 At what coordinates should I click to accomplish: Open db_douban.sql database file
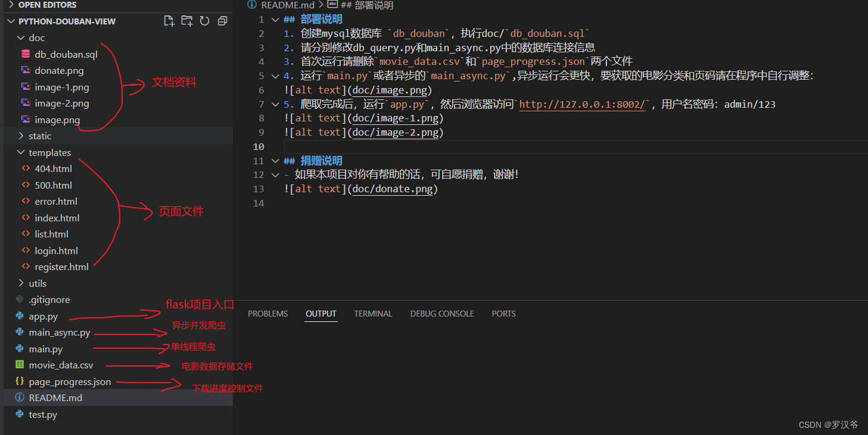(x=66, y=54)
